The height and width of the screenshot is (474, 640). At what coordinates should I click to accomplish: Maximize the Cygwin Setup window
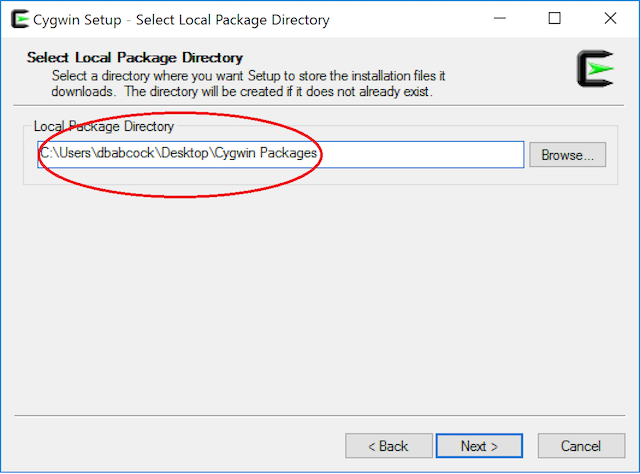[556, 19]
